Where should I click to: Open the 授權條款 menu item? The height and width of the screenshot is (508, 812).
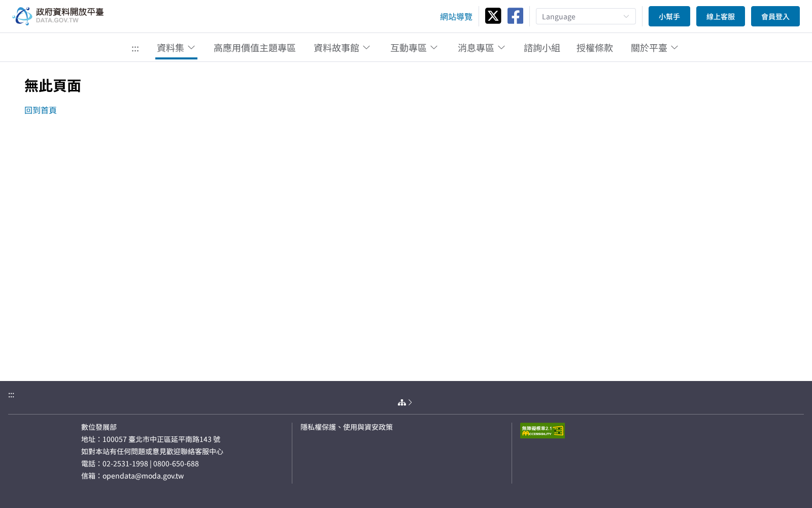point(595,48)
